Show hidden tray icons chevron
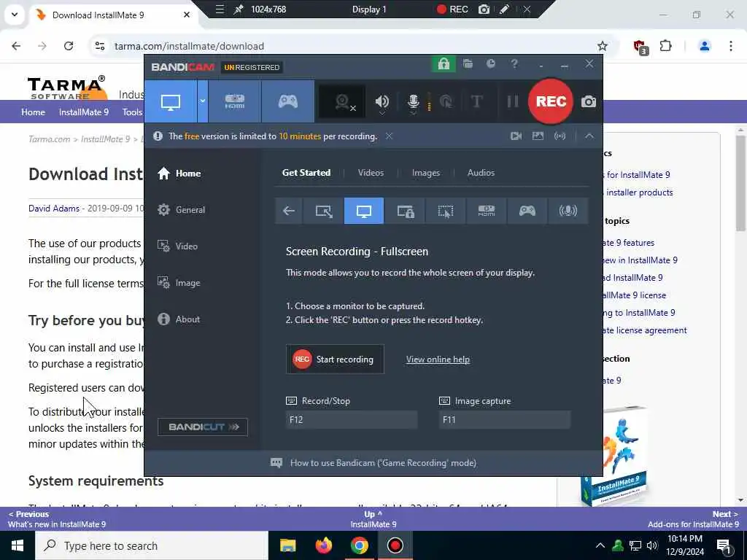This screenshot has width=747, height=560. [600, 545]
